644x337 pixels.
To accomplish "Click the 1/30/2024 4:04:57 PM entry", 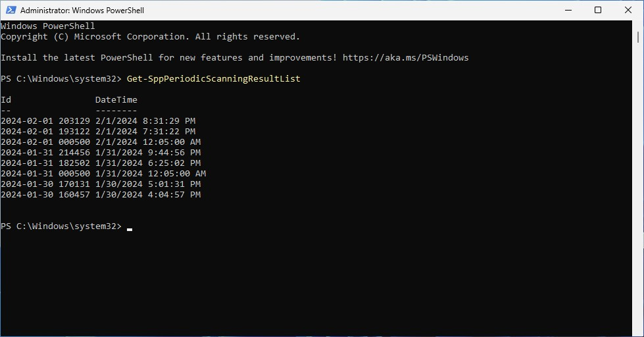I will [x=148, y=194].
